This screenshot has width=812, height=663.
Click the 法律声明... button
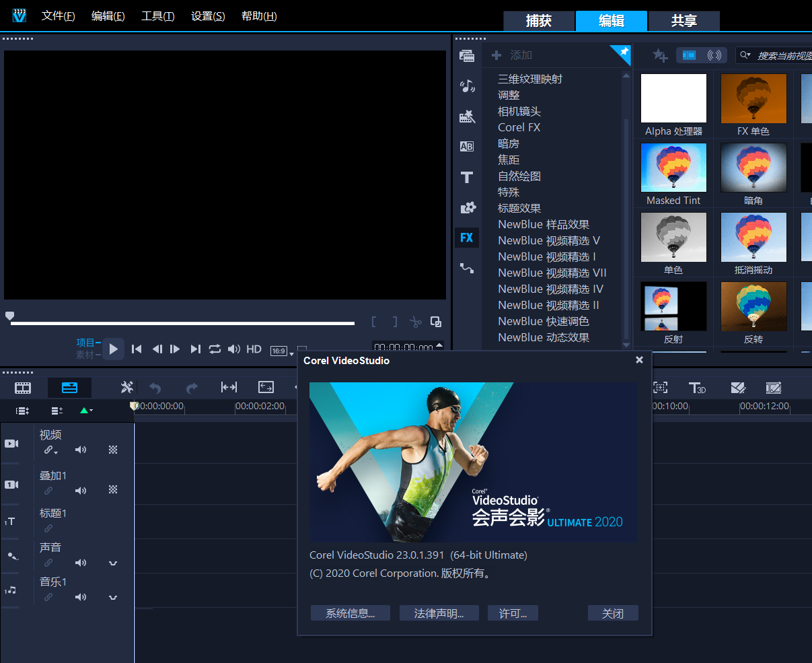[x=439, y=613]
